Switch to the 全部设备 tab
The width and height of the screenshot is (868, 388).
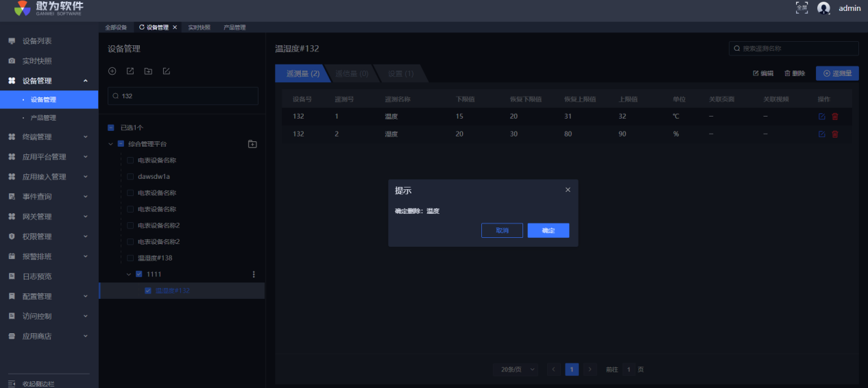pyautogui.click(x=116, y=27)
